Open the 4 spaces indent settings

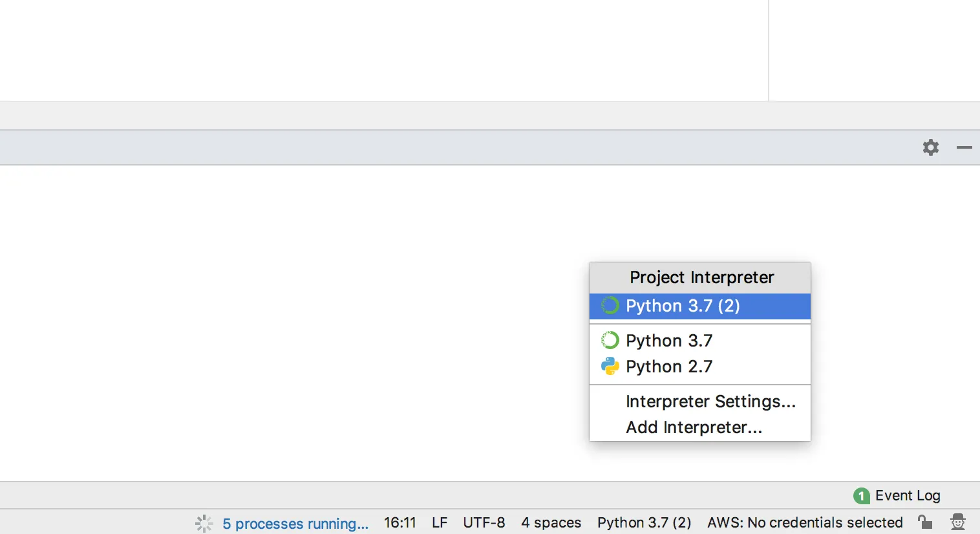coord(551,522)
